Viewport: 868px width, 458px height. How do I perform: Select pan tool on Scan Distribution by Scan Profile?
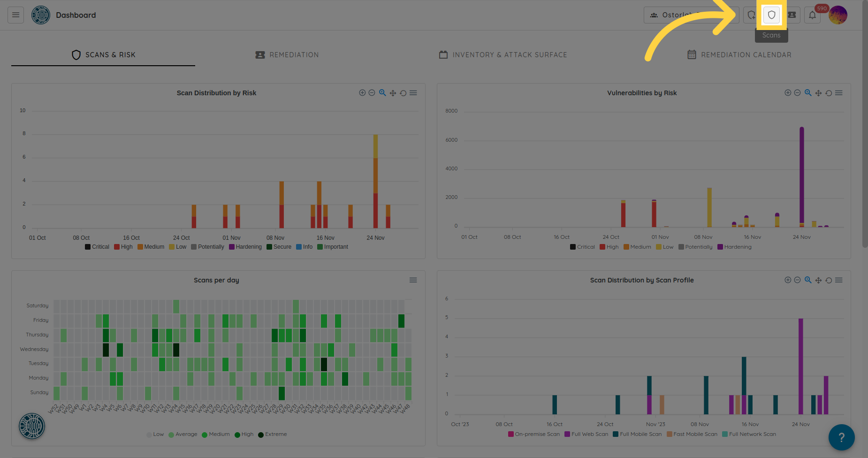click(x=818, y=280)
